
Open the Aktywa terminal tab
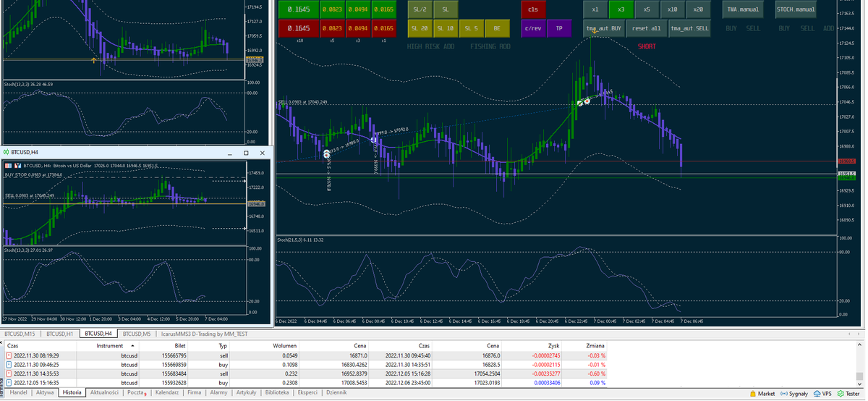pos(45,392)
